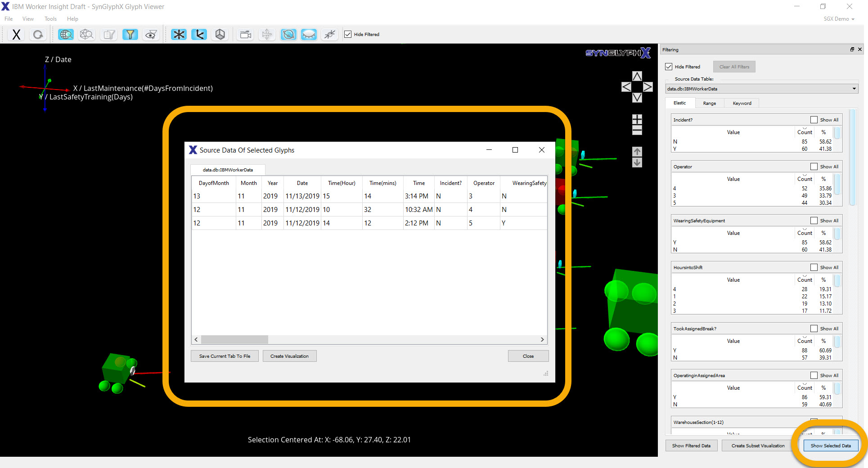Screen dimensions: 868x468
Task: Zoom out with the minus navigation button
Action: point(637,130)
